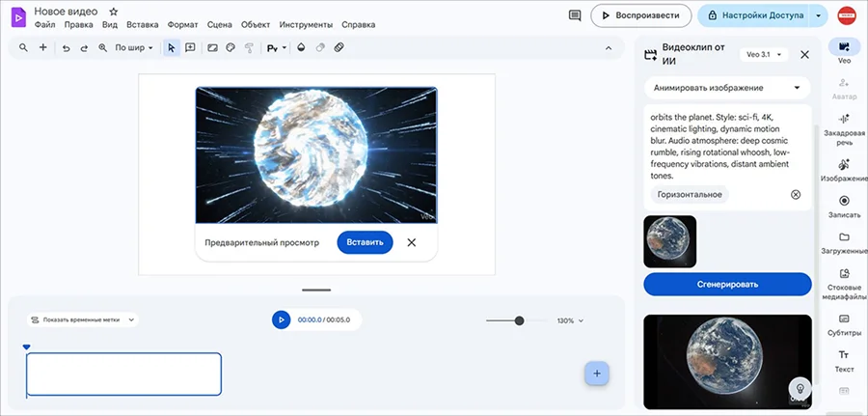Adjust the timeline zoom slider handle
The width and height of the screenshot is (868, 416).
tap(519, 320)
